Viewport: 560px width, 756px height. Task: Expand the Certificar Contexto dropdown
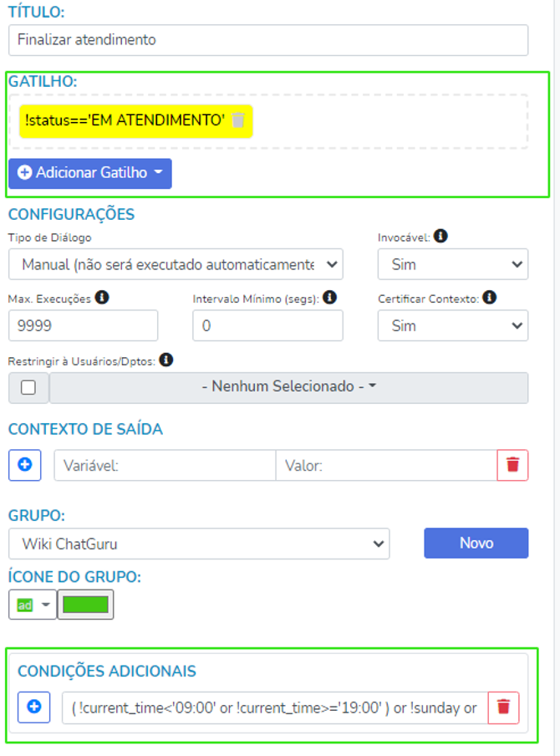[x=452, y=325]
